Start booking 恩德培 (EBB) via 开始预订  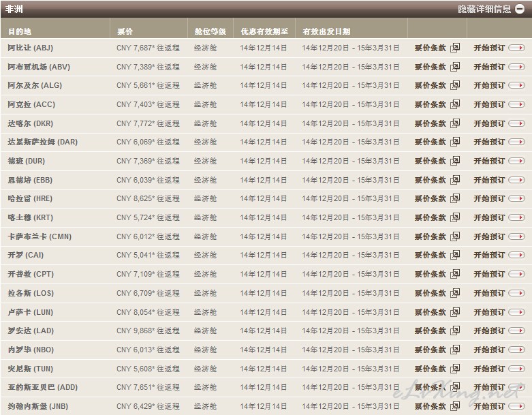pyautogui.click(x=489, y=180)
